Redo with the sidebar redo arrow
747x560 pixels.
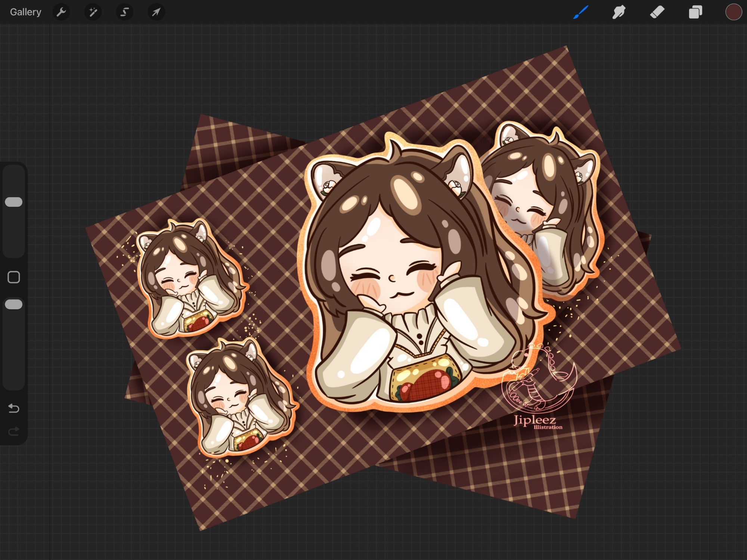[14, 432]
